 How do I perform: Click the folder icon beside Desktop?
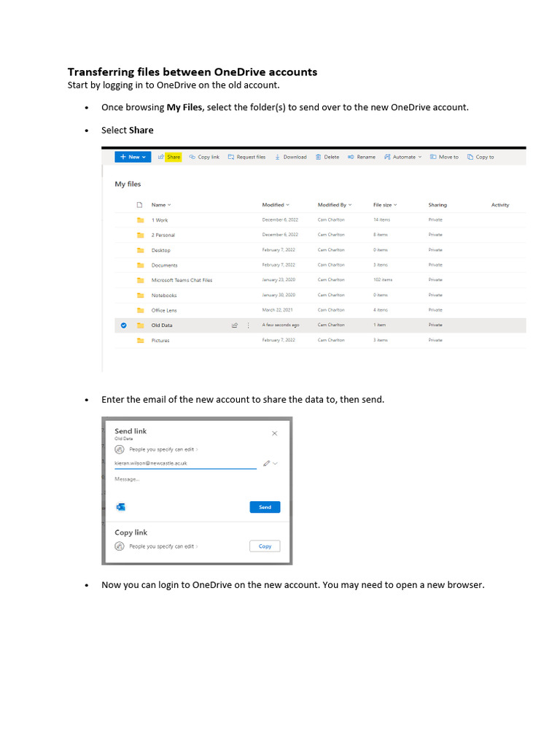tap(140, 250)
